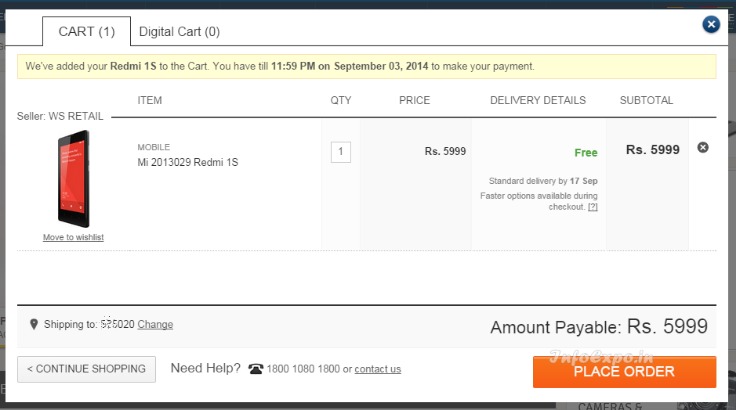The height and width of the screenshot is (410, 736).
Task: Switch to the CART (1) tab
Action: pos(86,31)
